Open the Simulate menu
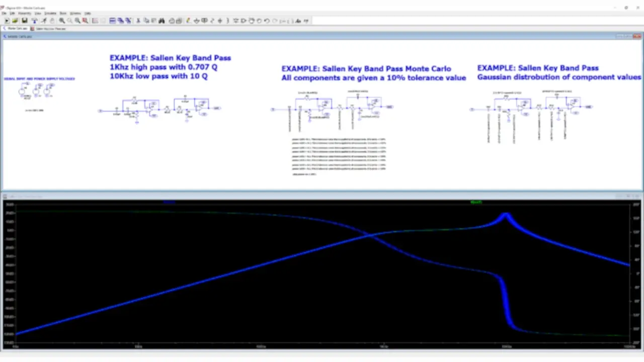The image size is (644, 362). (50, 13)
